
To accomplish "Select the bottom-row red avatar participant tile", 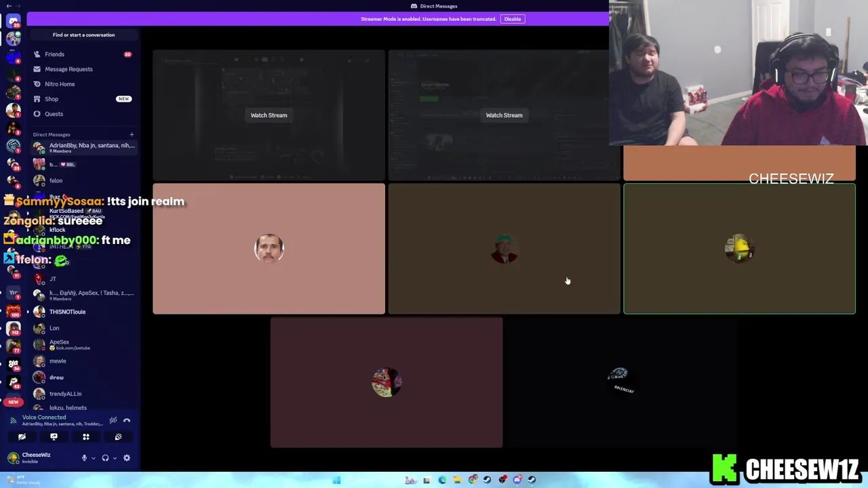I will pos(387,382).
